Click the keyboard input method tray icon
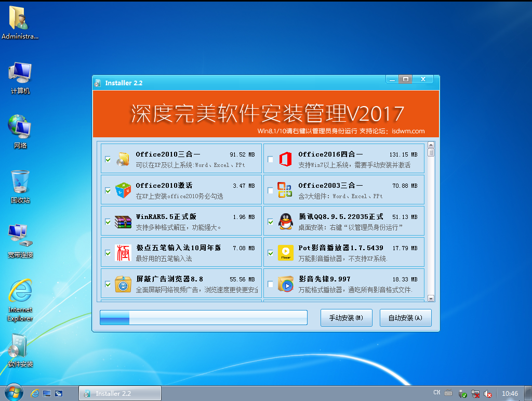The image size is (532, 401). pos(448,393)
